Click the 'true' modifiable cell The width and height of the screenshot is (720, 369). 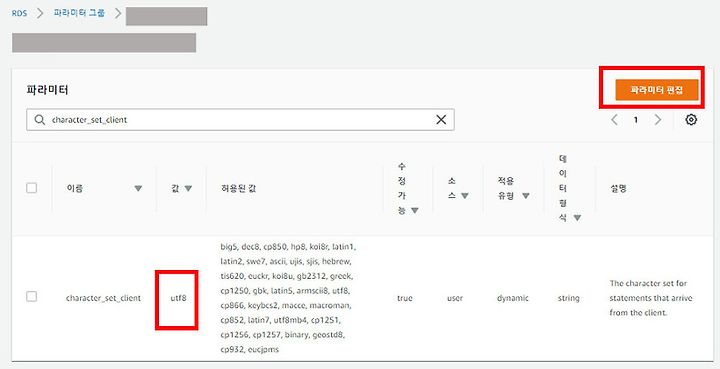[405, 298]
